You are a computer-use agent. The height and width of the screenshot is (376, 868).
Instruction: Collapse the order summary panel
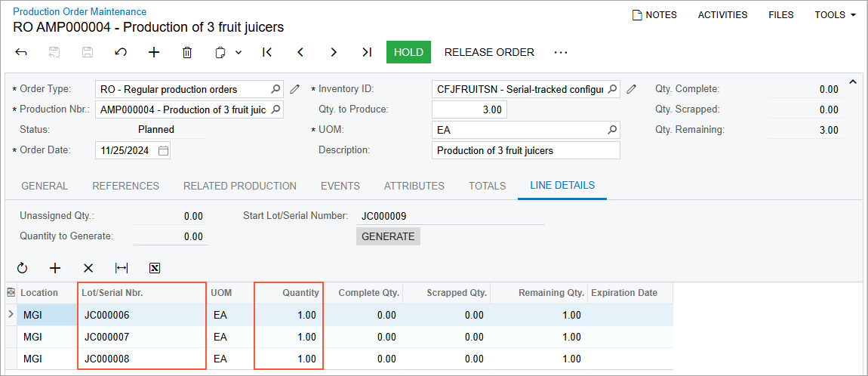(x=853, y=82)
